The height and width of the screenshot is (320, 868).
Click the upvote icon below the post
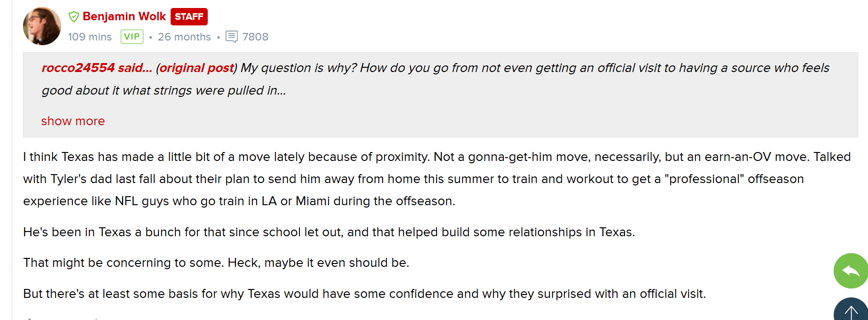tap(29, 319)
